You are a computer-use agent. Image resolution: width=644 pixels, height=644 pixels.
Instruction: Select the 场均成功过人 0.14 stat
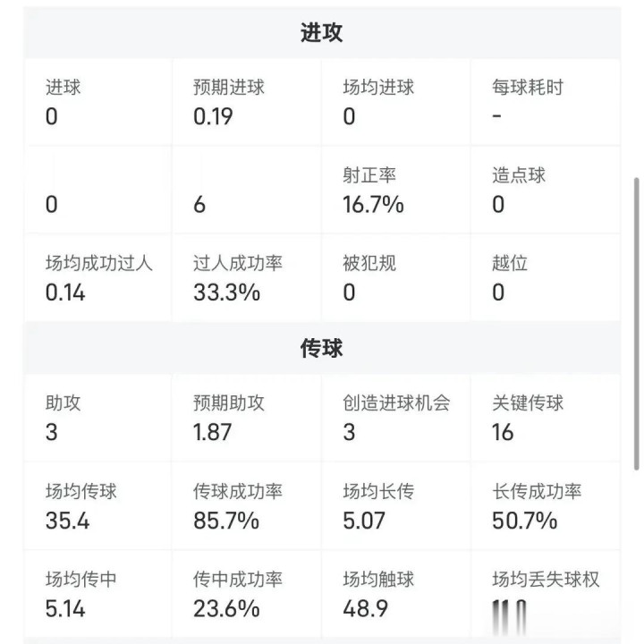(x=97, y=277)
